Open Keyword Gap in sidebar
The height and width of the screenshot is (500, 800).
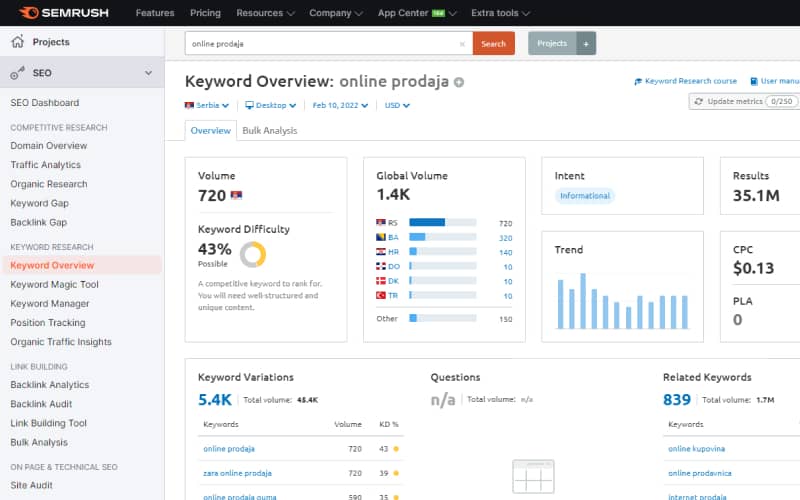[39, 203]
